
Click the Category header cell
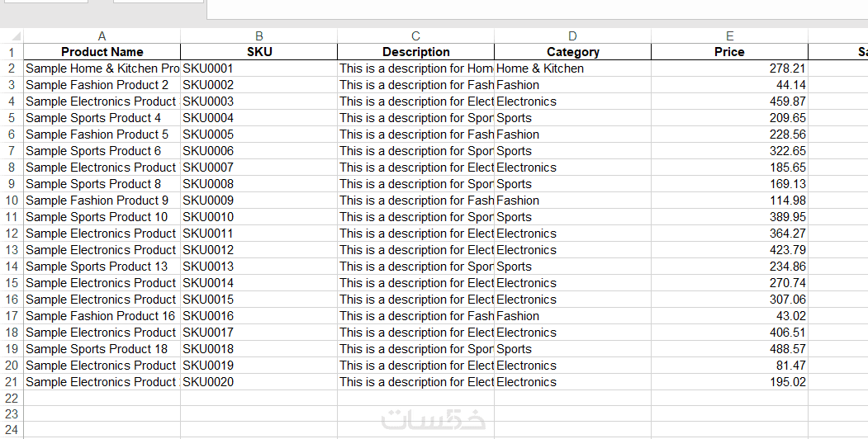tap(572, 52)
